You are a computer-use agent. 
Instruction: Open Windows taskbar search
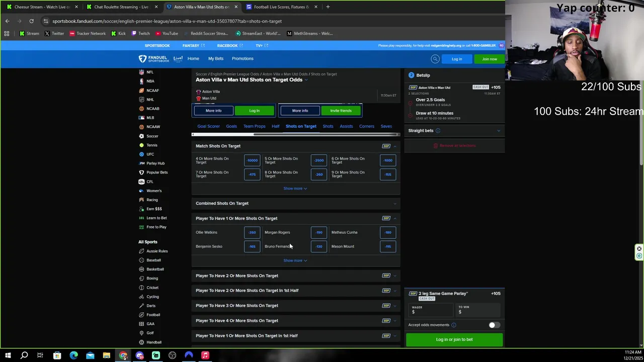(24, 355)
